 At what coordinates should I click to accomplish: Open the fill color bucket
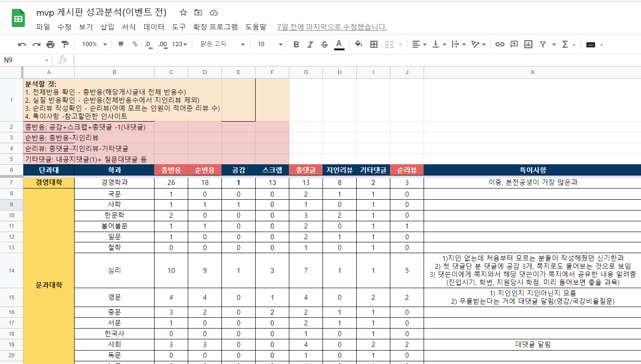pos(358,44)
